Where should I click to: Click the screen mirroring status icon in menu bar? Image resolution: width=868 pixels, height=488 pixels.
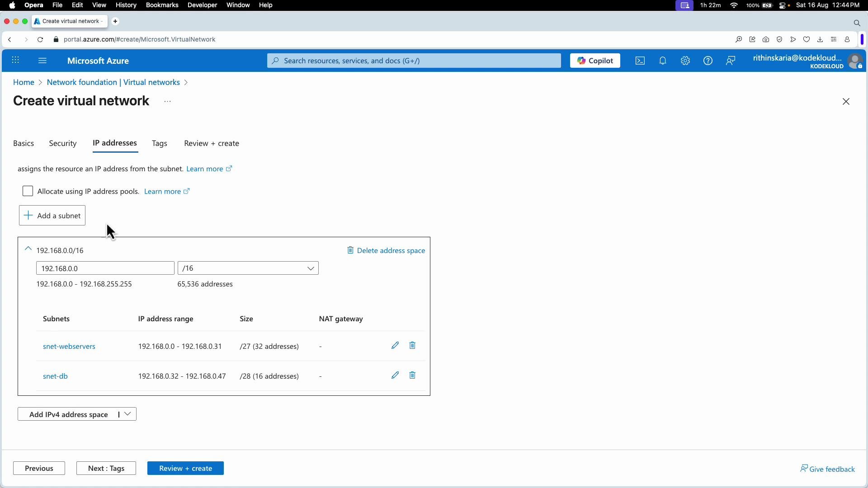coord(685,5)
